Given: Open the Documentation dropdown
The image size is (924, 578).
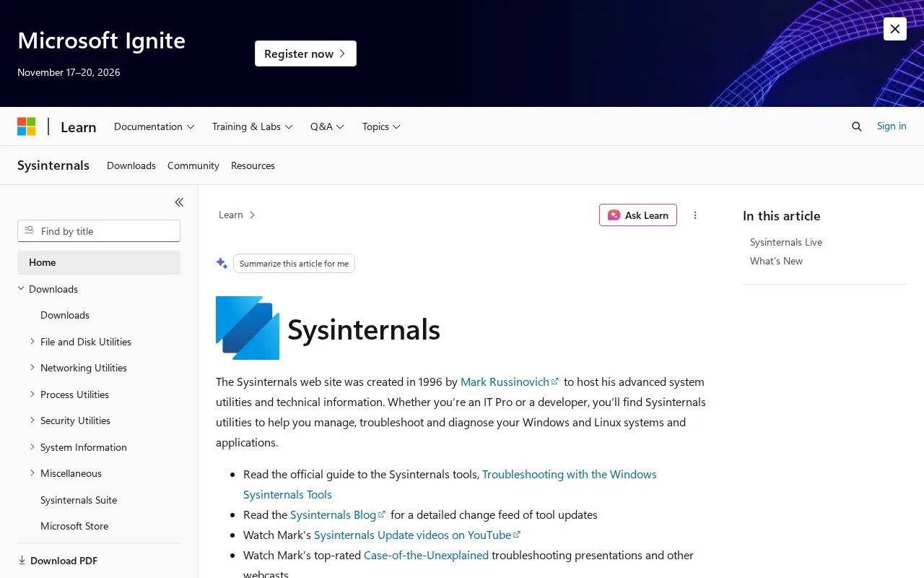Looking at the screenshot, I should 154,126.
